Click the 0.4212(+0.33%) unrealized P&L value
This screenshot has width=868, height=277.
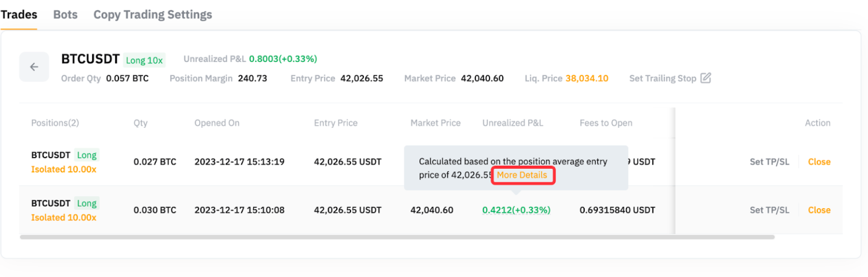[516, 210]
